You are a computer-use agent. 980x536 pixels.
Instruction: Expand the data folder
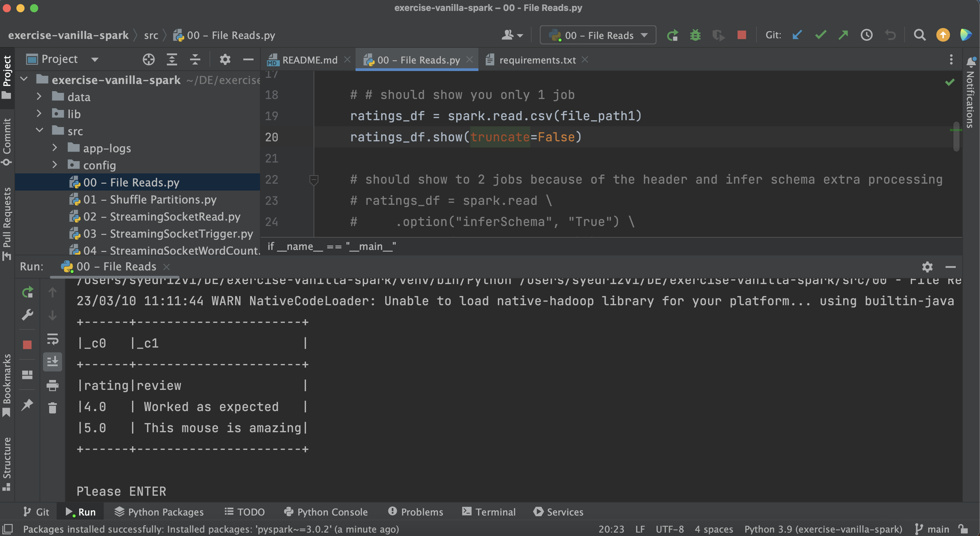(39, 97)
